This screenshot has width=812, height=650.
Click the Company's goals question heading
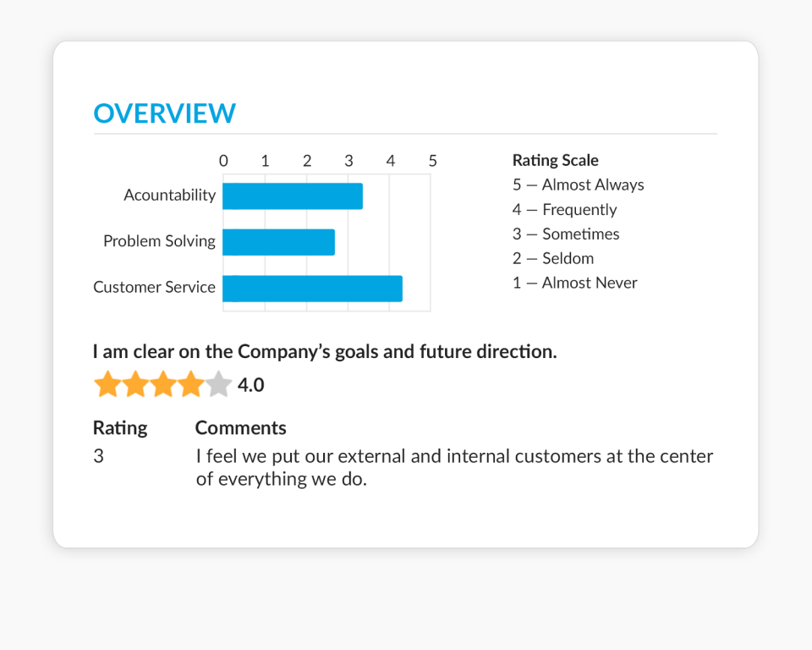pos(325,351)
